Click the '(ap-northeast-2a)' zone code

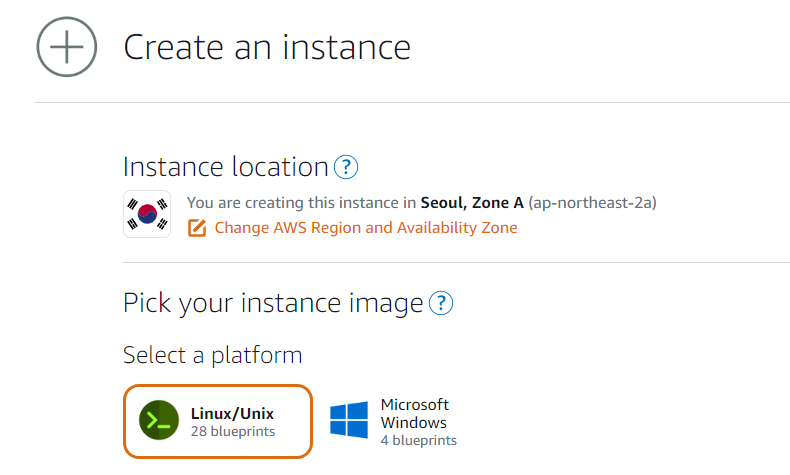click(x=592, y=203)
